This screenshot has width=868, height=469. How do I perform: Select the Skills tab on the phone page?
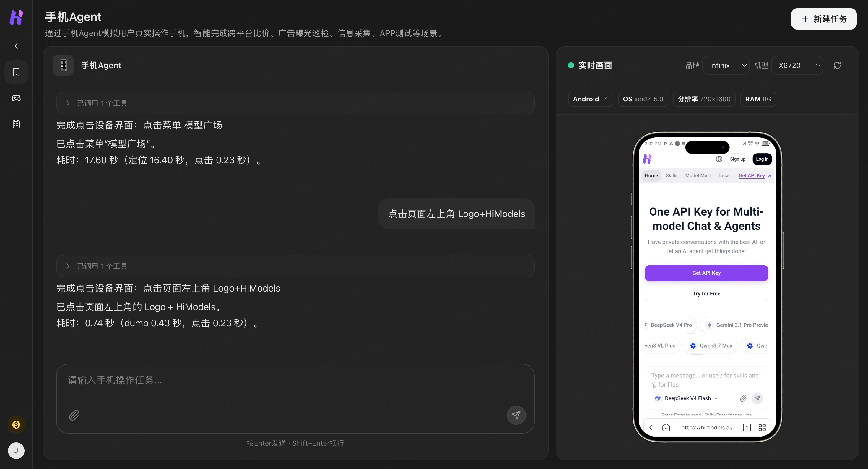pos(671,175)
